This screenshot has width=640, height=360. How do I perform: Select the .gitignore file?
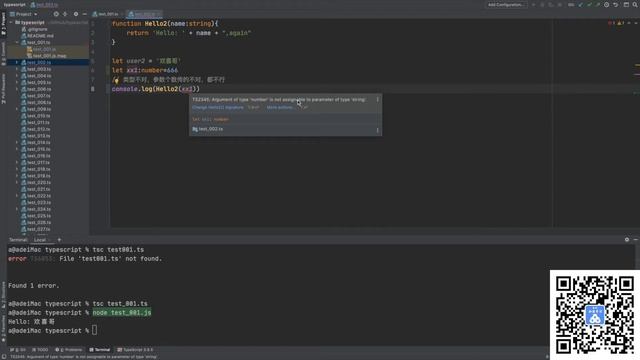tap(34, 29)
